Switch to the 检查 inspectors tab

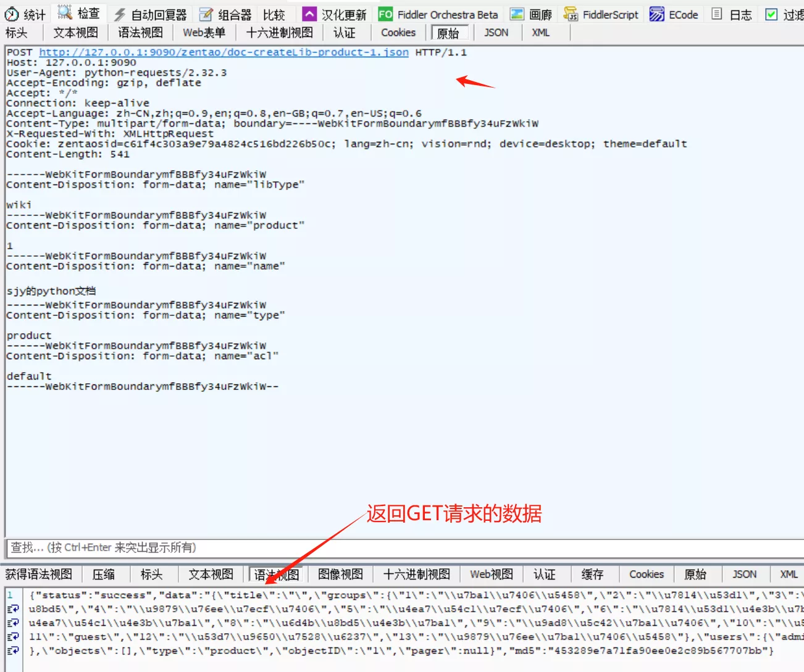pos(78,14)
